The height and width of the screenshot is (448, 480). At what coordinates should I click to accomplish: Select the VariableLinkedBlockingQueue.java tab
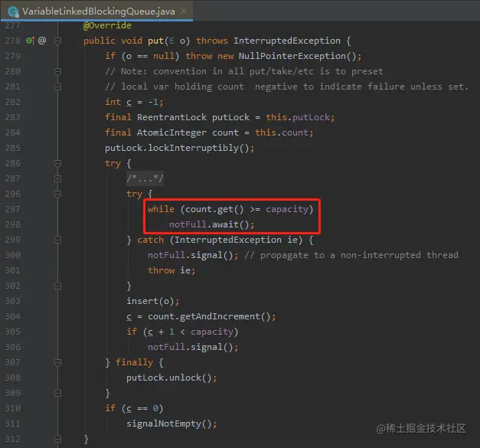click(x=96, y=11)
